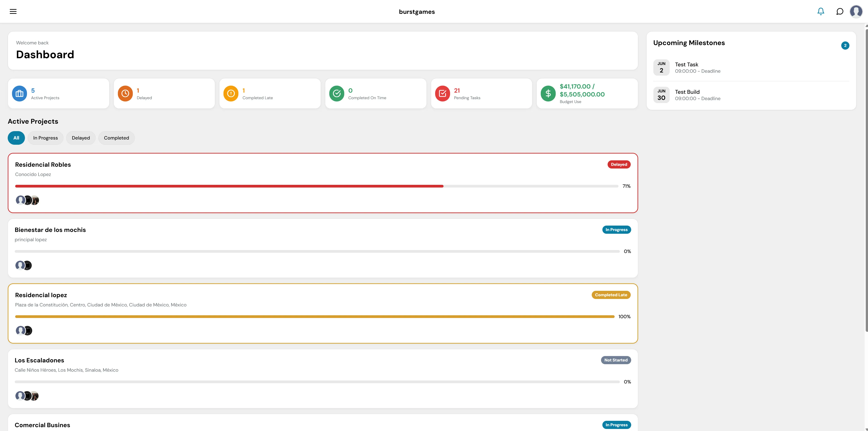Click the Residencial Robles 71% progress bar

[317, 186]
